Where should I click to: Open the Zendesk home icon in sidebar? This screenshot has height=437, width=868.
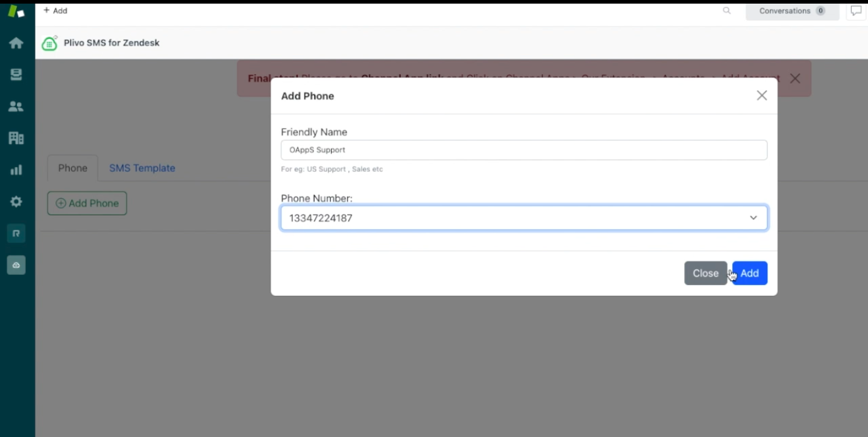coord(16,43)
